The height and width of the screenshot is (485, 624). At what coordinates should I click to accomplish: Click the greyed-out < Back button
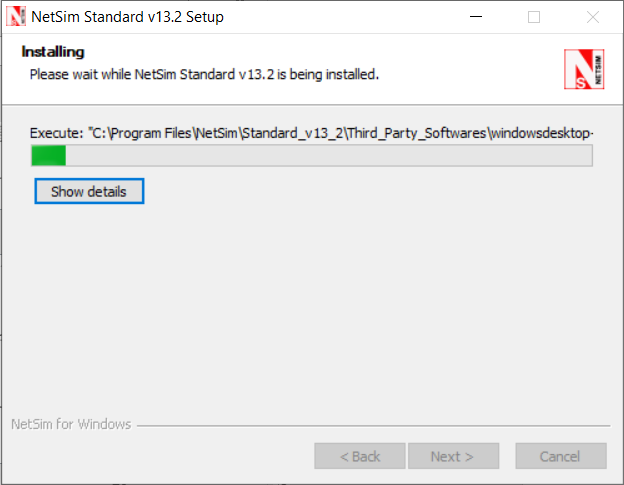tap(360, 456)
